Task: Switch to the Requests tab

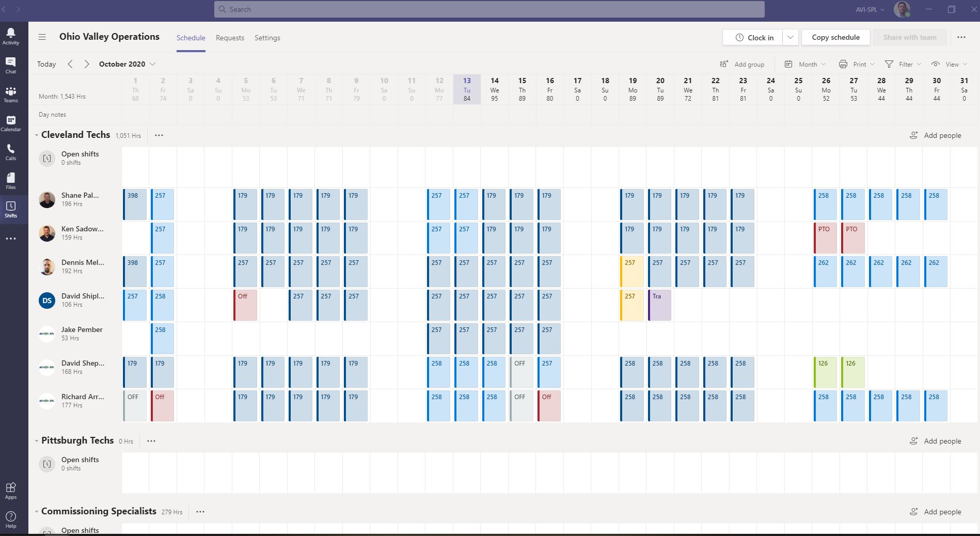Action: click(x=230, y=38)
